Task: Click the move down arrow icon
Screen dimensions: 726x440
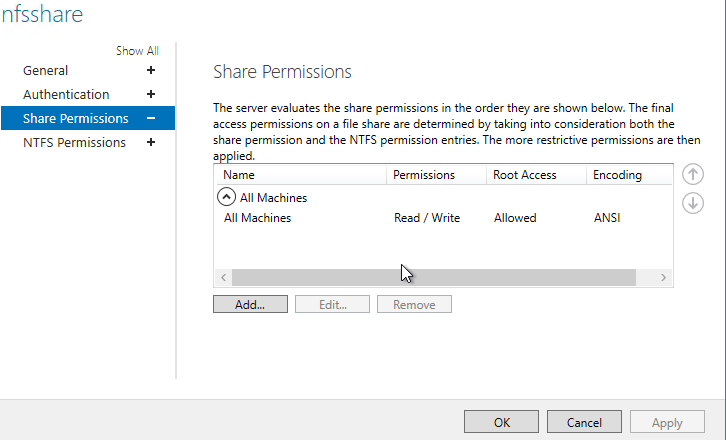Action: click(x=692, y=203)
